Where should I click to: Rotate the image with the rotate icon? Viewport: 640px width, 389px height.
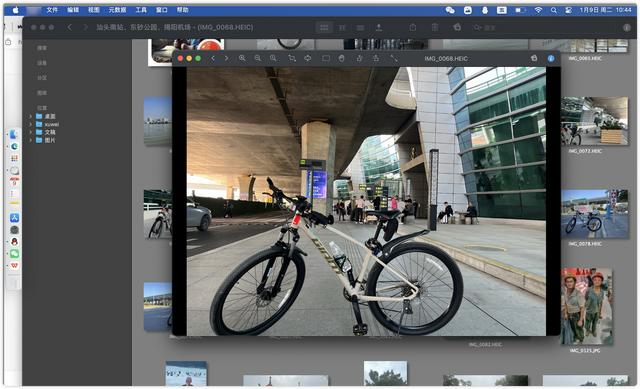[x=308, y=58]
